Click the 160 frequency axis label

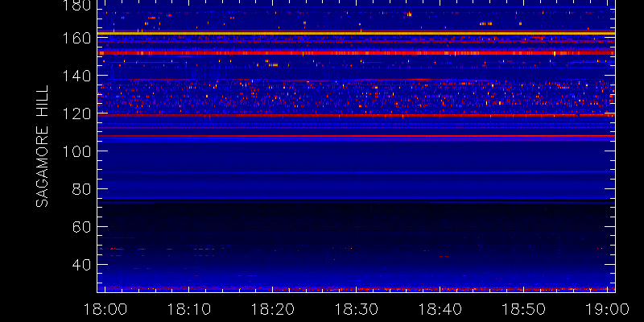[76, 38]
